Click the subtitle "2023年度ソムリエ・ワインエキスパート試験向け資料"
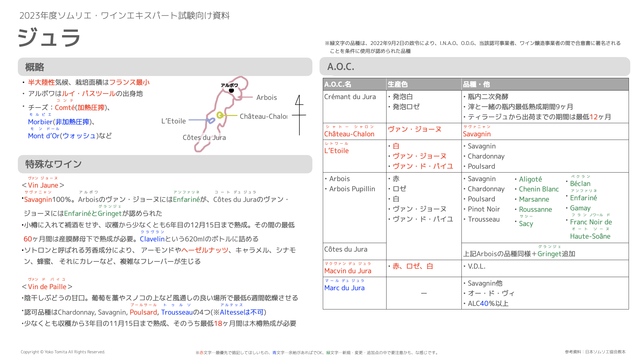Screen dimensions: 644x361 coord(124,15)
